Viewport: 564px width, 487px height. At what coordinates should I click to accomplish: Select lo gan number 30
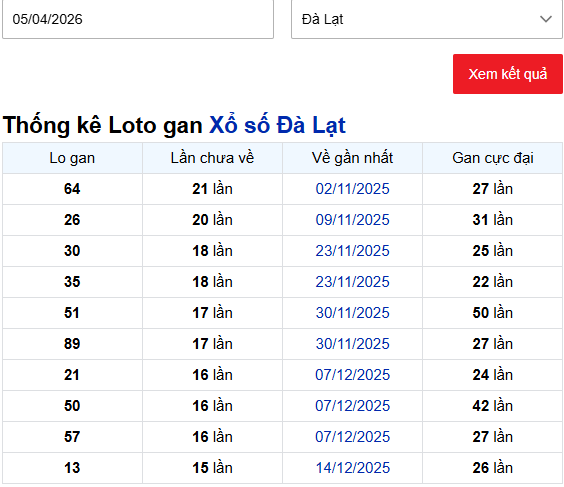pyautogui.click(x=72, y=251)
